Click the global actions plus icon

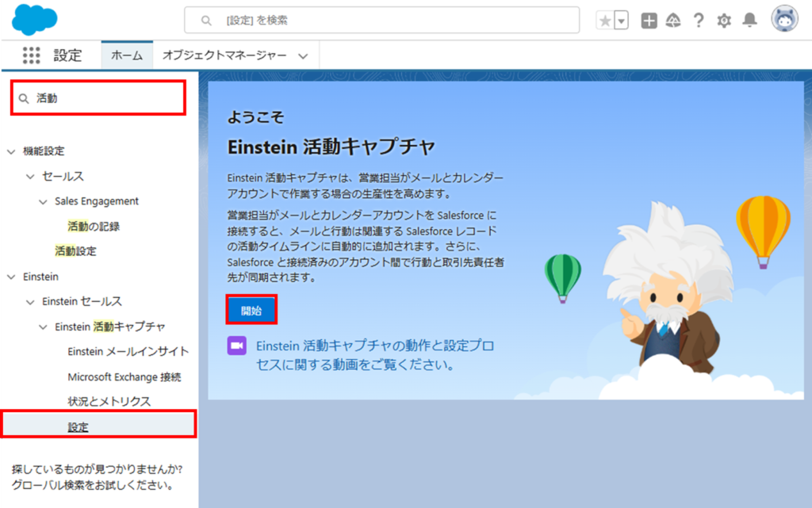click(649, 21)
